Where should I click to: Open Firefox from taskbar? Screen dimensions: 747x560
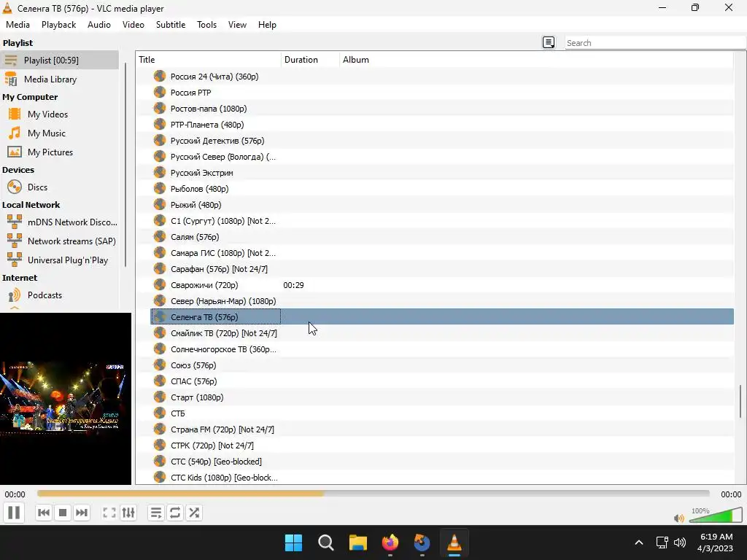(390, 542)
